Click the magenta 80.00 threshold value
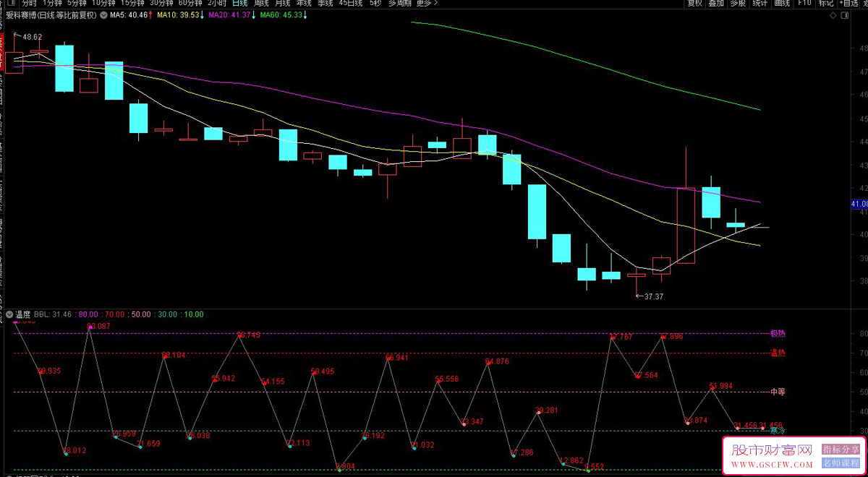868x477 pixels. 89,314
